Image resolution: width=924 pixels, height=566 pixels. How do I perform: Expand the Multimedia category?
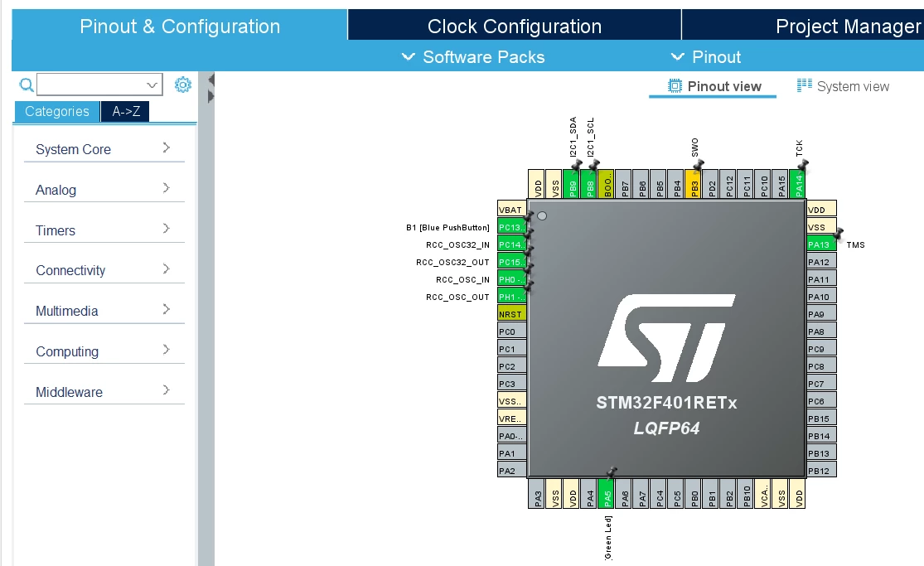(104, 312)
